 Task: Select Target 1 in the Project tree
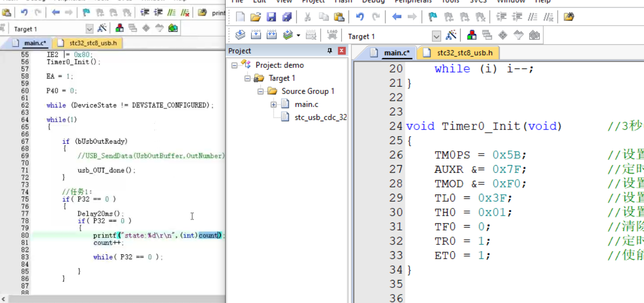click(282, 78)
